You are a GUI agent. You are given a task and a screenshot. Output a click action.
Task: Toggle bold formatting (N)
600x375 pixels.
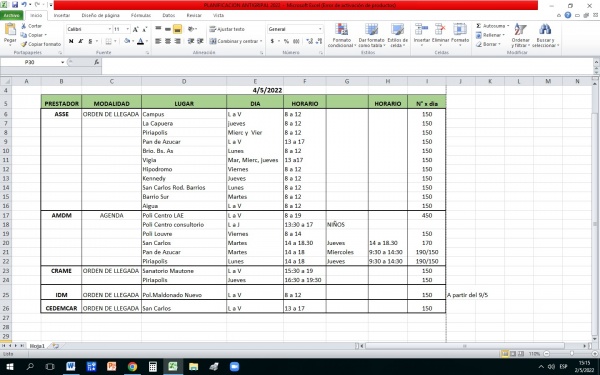point(71,41)
